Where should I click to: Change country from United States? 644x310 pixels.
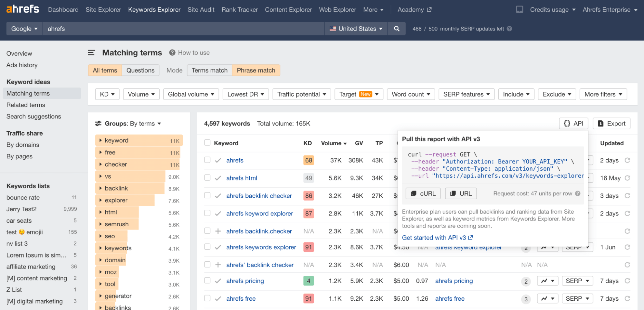pyautogui.click(x=355, y=29)
